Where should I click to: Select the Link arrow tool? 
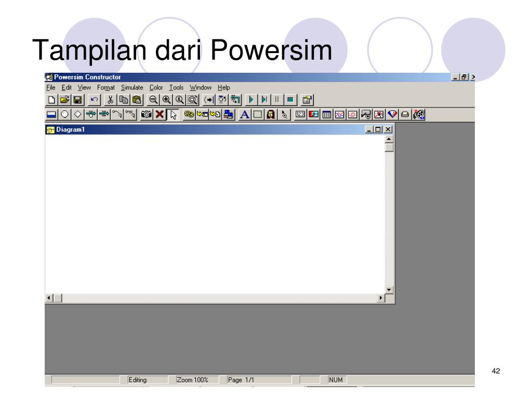click(x=117, y=115)
